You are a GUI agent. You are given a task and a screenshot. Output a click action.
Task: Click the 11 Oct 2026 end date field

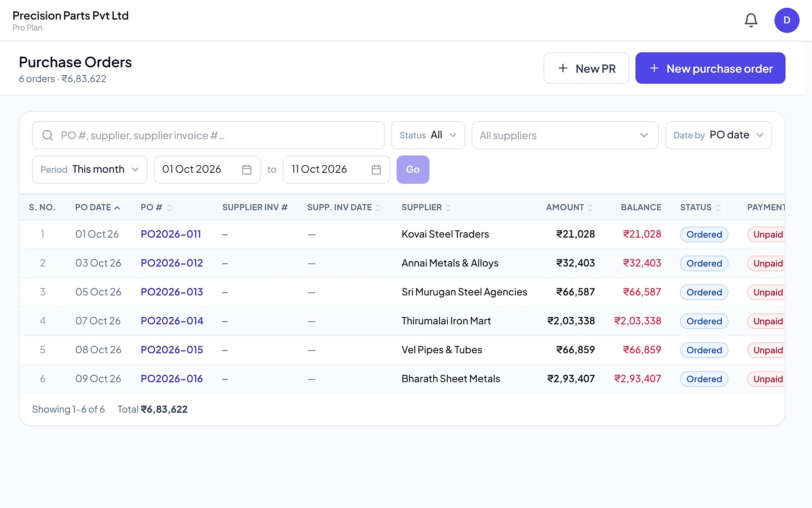click(336, 170)
